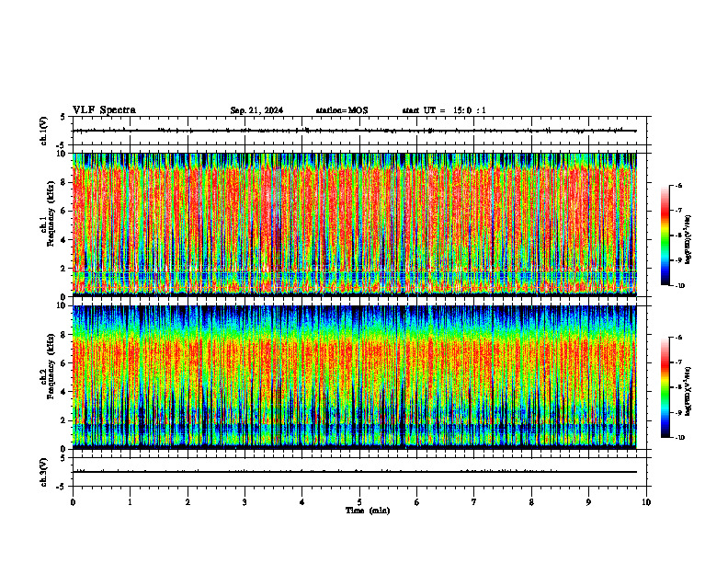This screenshot has width=728, height=563.
Task: Click time axis tick label "7"
Action: 474,502
